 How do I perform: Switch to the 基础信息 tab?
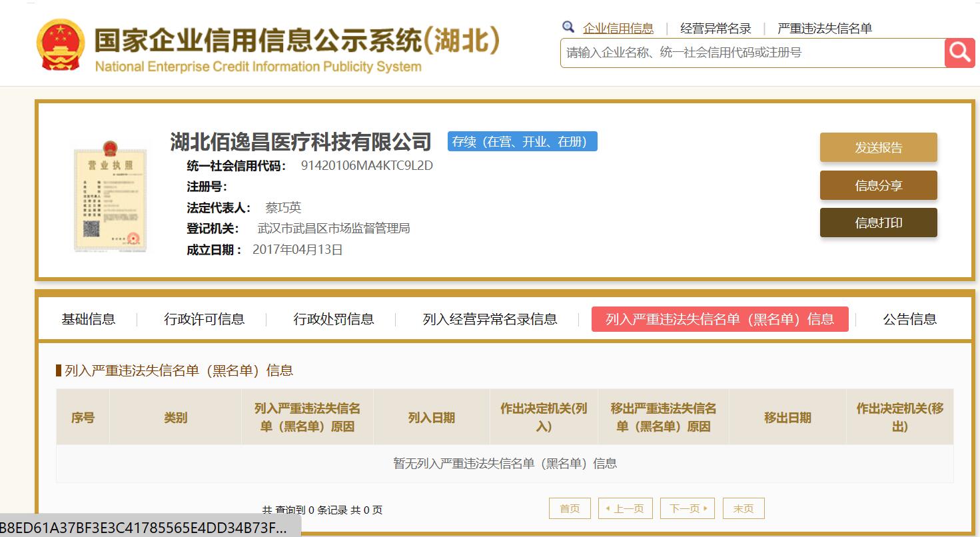(x=89, y=319)
